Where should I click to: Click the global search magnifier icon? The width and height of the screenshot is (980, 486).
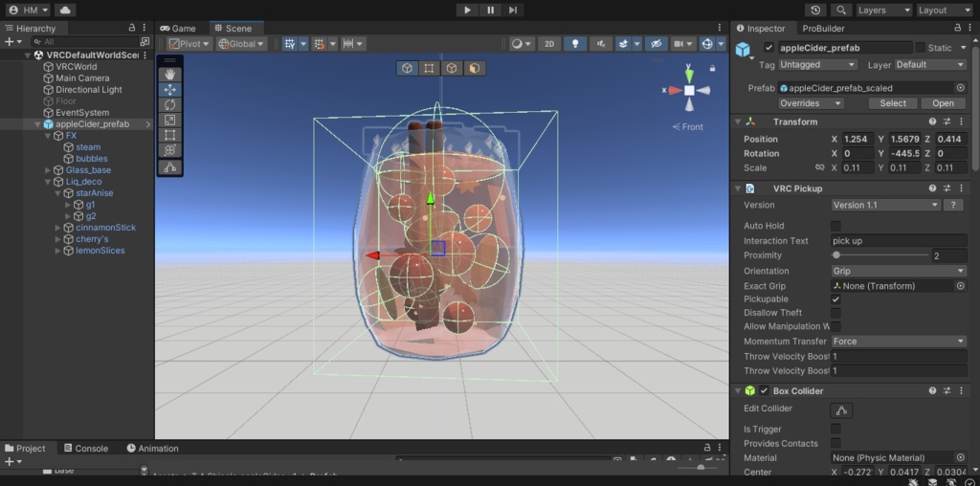point(841,10)
